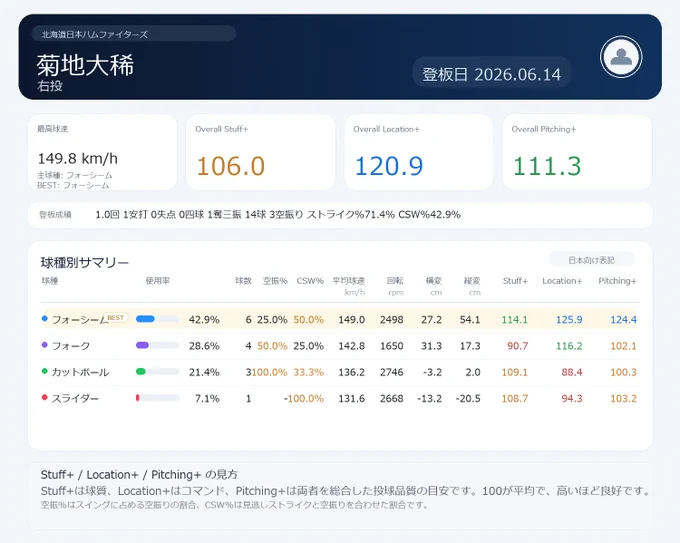The image size is (680, 543).
Task: Click the Pitching+ column header
Action: [x=618, y=281]
